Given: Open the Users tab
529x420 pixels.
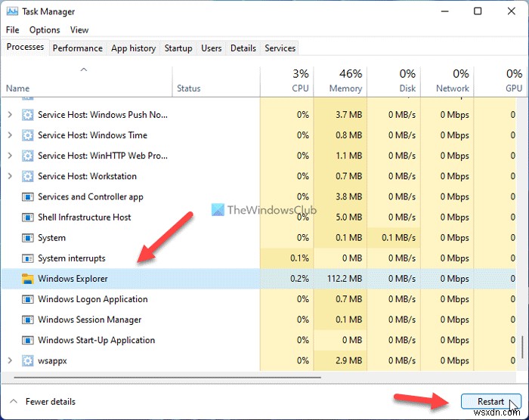Looking at the screenshot, I should (211, 48).
